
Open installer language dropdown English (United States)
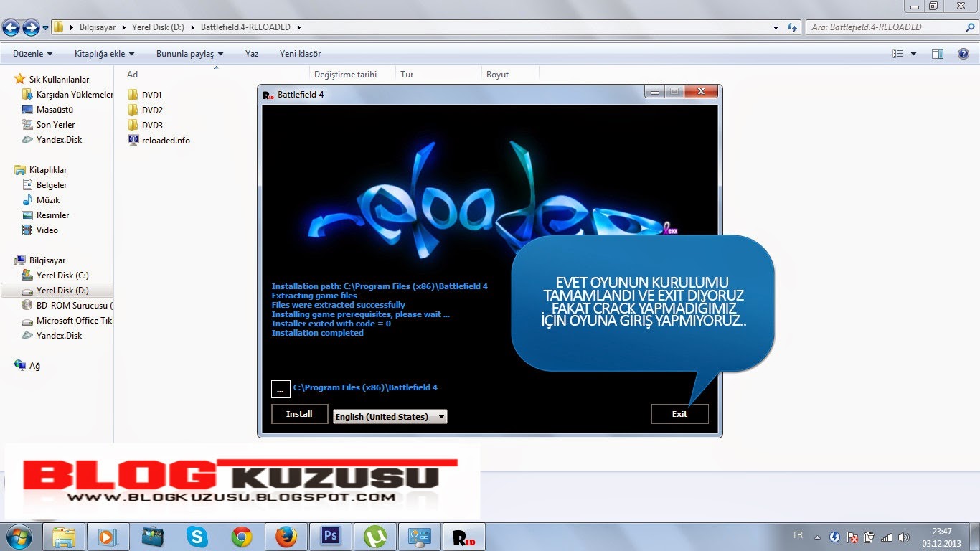click(x=390, y=416)
